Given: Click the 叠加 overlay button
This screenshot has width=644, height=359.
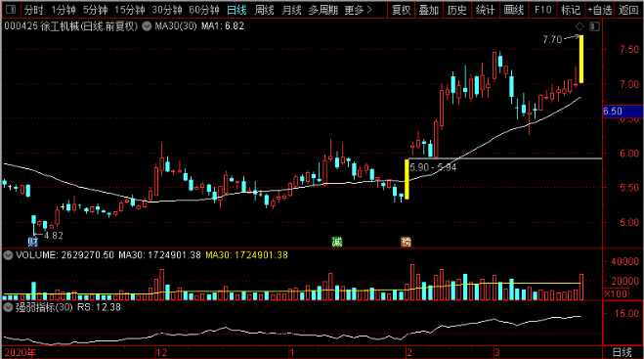Looking at the screenshot, I should (x=429, y=10).
